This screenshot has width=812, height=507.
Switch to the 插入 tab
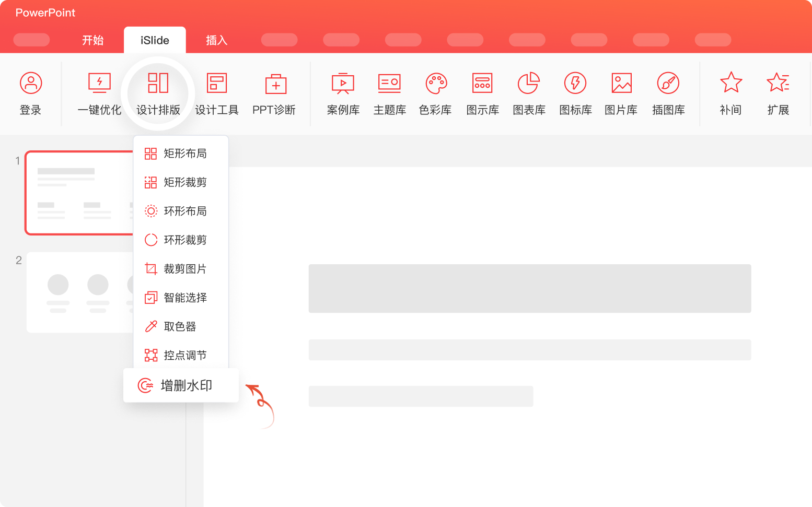pos(217,40)
